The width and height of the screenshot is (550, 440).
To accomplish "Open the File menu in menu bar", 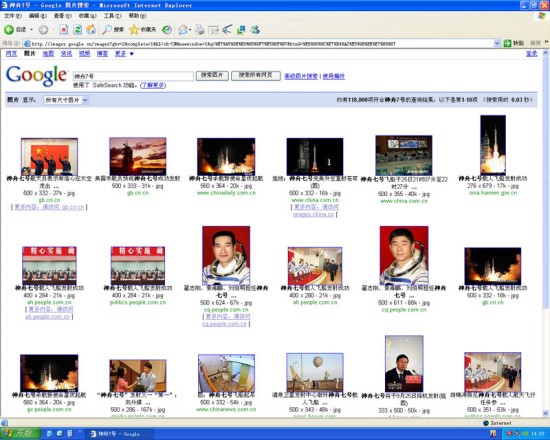I will tap(13, 16).
